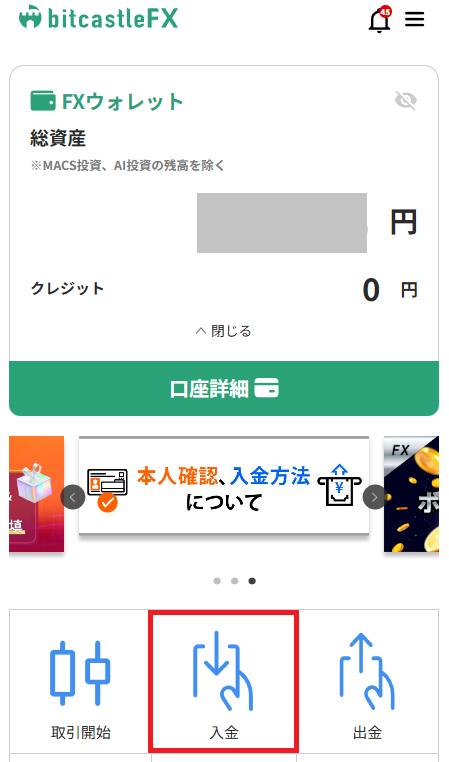
Task: Tap the 出金 withdrawal icon
Action: coord(367,671)
